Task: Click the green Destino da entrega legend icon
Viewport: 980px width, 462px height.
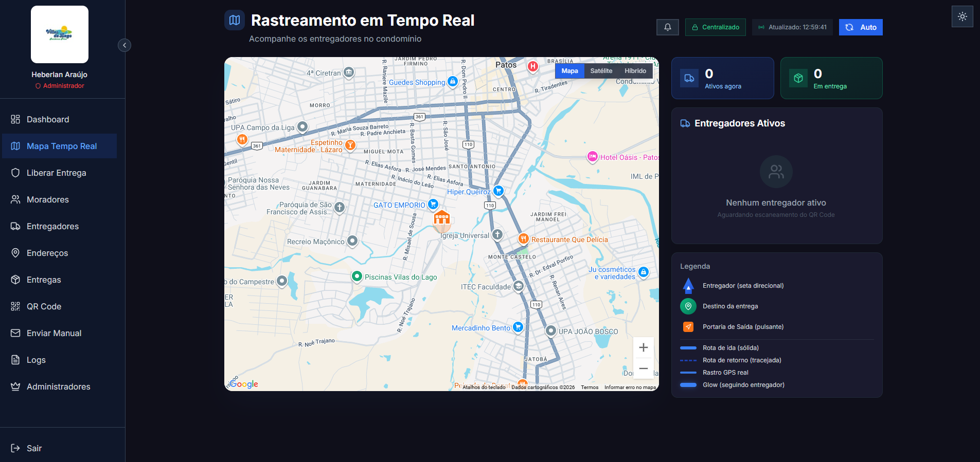Action: point(688,306)
